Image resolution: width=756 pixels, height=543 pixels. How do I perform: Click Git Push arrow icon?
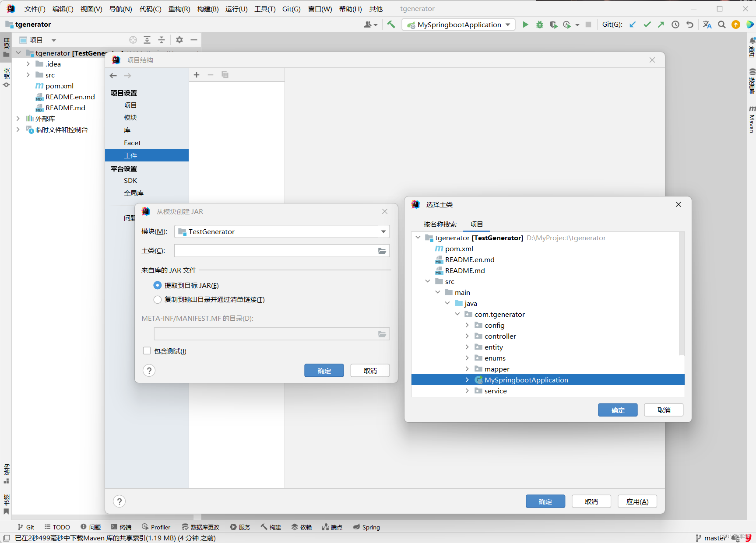click(x=661, y=25)
